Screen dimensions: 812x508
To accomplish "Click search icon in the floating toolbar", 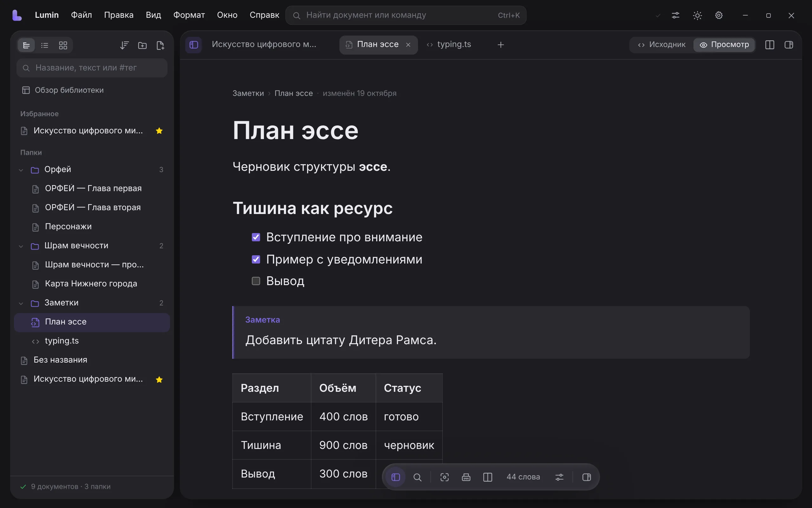I will (417, 477).
